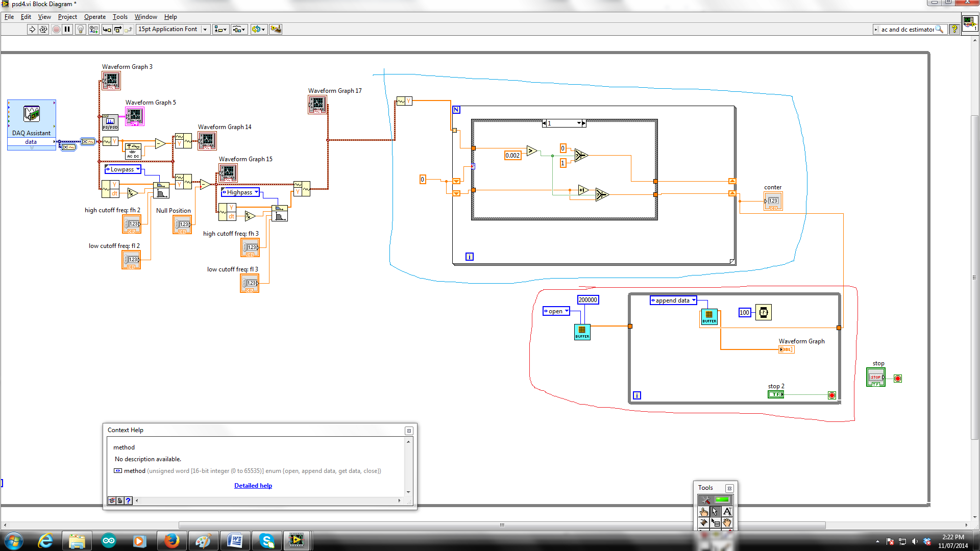980x551 pixels.
Task: Open the Reorder dropdown
Action: (x=259, y=29)
